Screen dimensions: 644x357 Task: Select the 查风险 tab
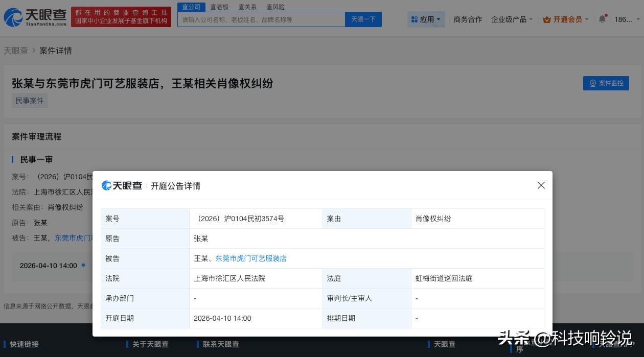(275, 7)
